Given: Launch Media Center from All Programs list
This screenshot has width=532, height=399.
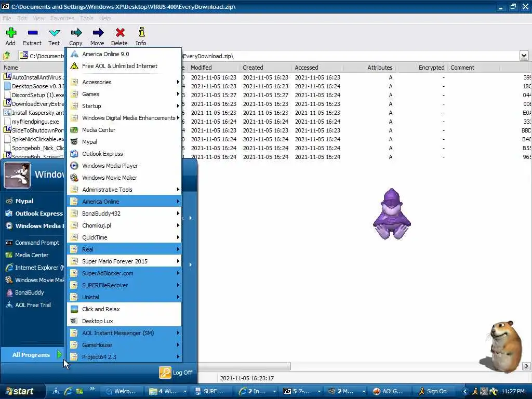Looking at the screenshot, I should [x=125, y=129].
